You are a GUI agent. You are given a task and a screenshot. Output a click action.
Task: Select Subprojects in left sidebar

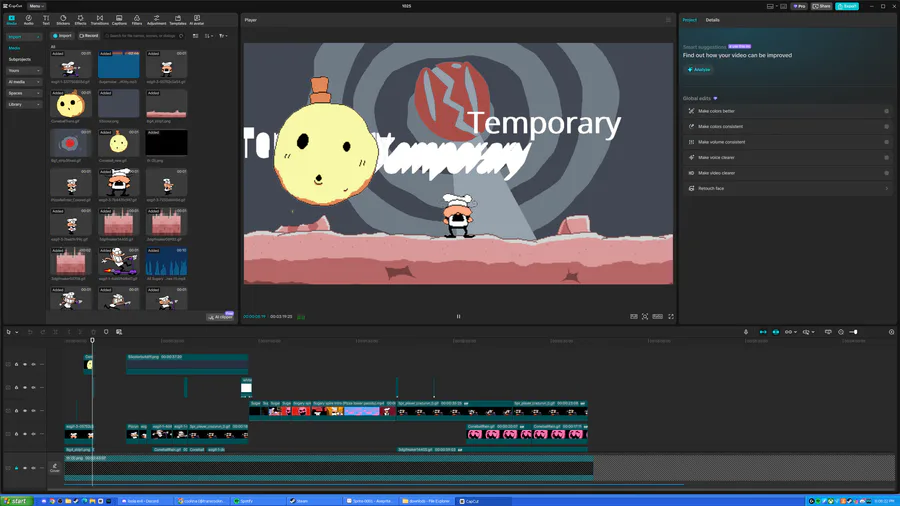pyautogui.click(x=20, y=60)
